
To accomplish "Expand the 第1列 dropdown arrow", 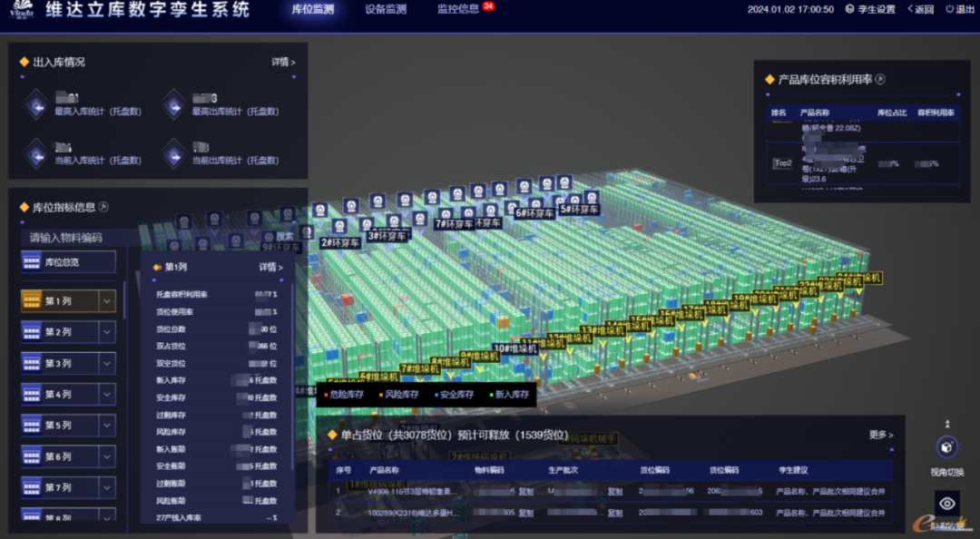I will pyautogui.click(x=107, y=300).
